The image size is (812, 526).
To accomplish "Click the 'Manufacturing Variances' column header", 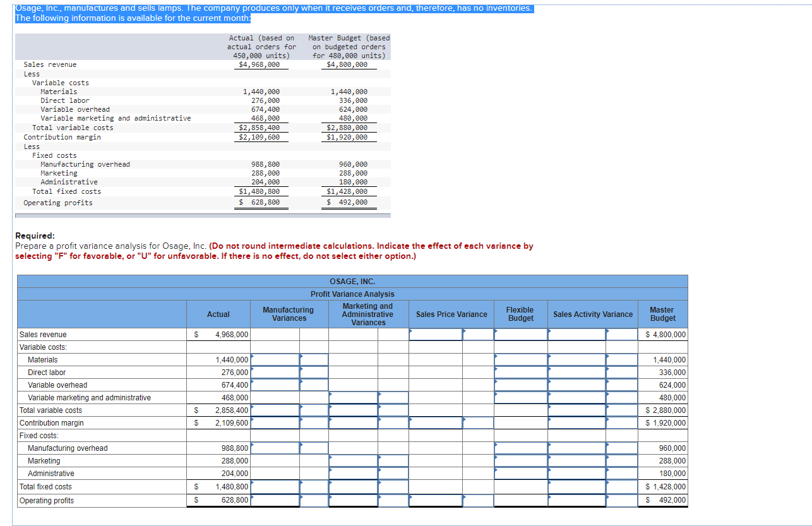I will (x=289, y=314).
